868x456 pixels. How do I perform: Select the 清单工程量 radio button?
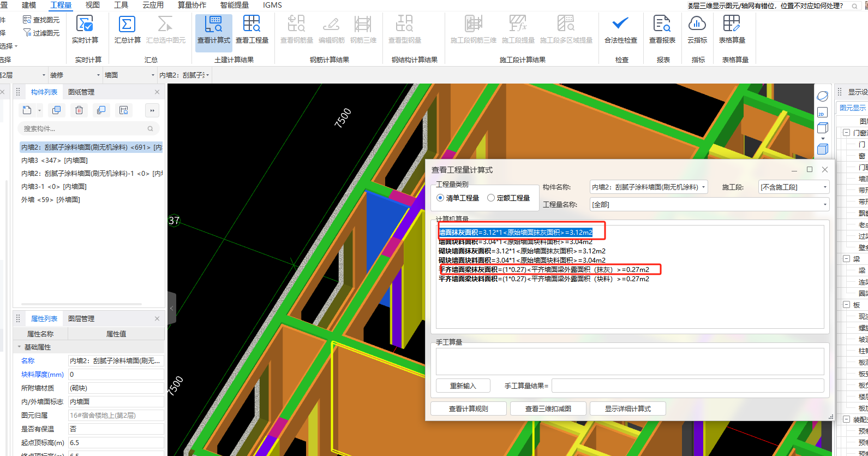[440, 198]
